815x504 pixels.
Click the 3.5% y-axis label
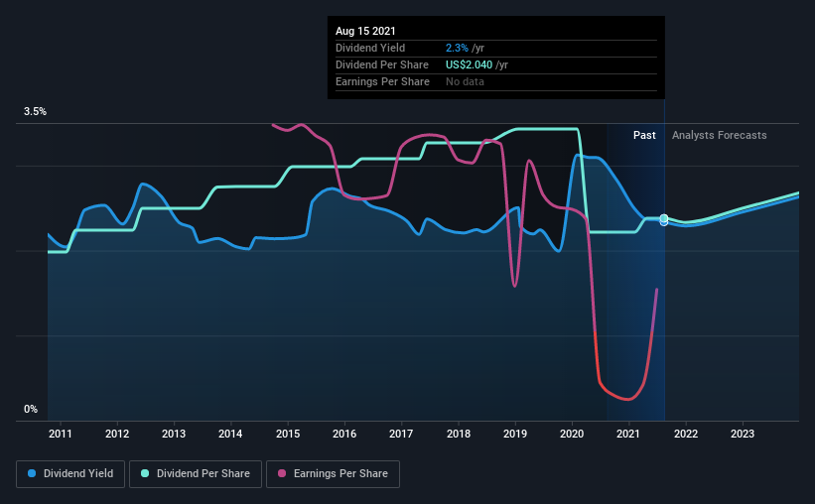(35, 111)
